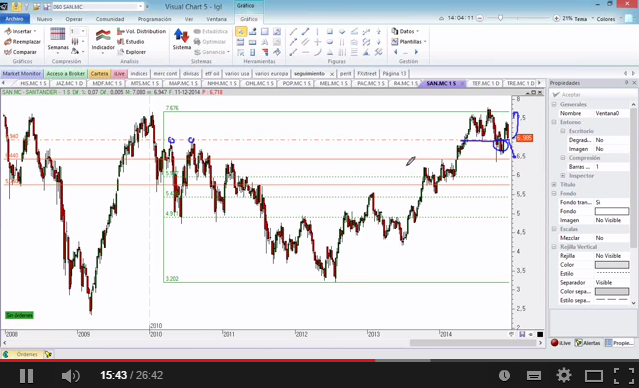Click the Color separador swatch
This screenshot has width=639, height=388.
click(611, 292)
